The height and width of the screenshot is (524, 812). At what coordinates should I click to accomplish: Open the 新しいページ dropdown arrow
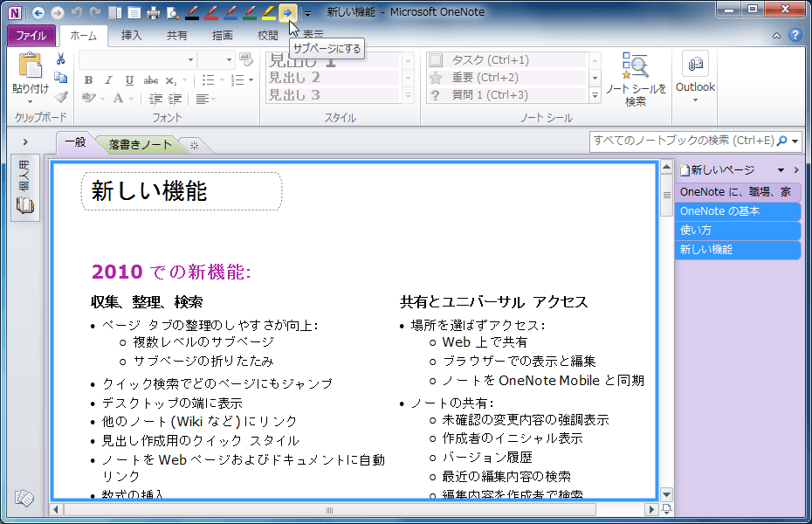[x=781, y=169]
